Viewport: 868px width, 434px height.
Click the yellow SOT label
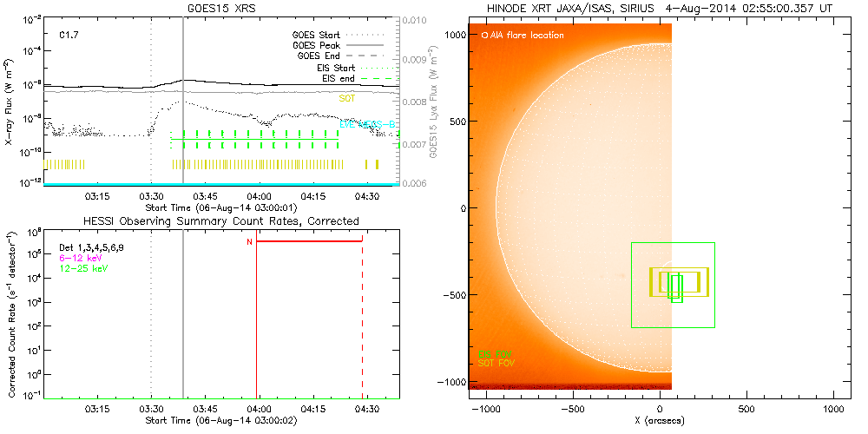pyautogui.click(x=347, y=99)
